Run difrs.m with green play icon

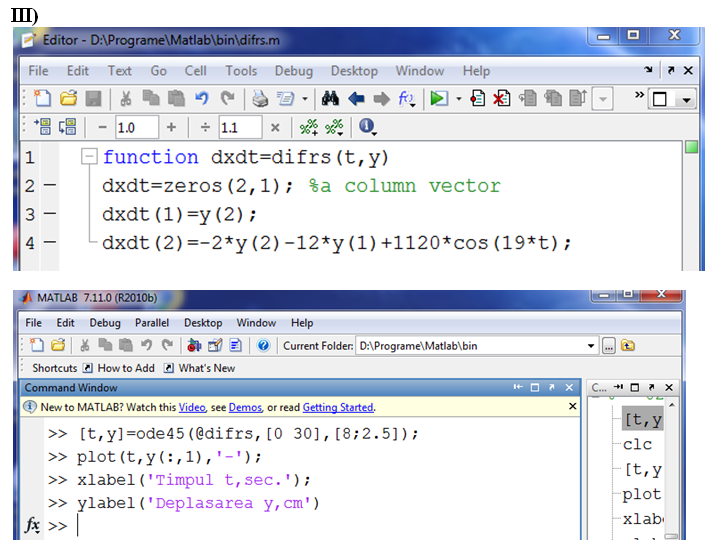coord(439,98)
